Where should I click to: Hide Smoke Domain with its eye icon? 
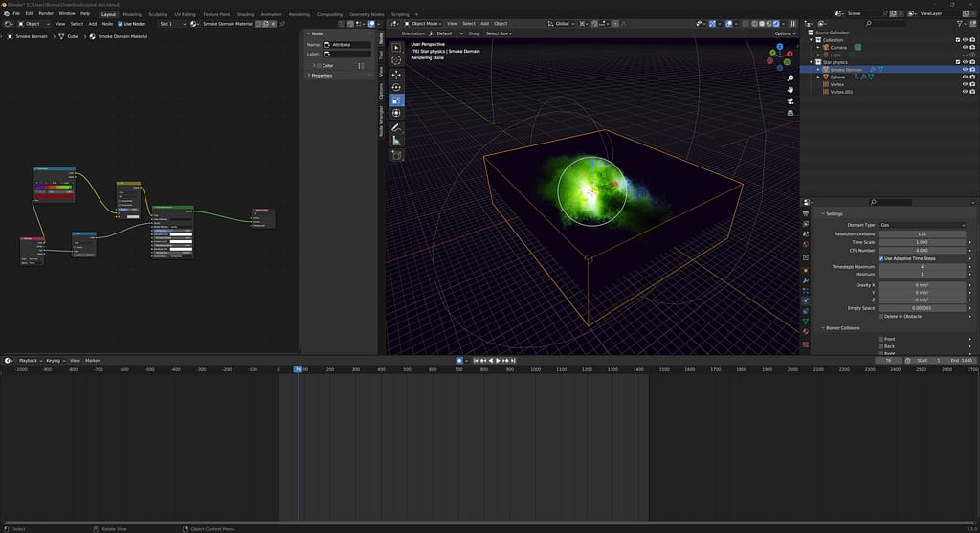pos(966,70)
